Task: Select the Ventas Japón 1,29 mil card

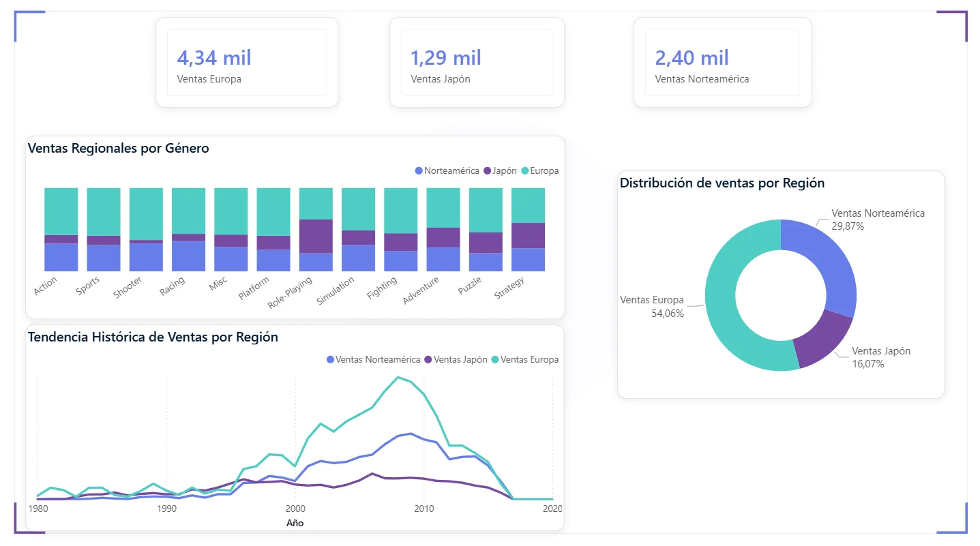Action: point(476,62)
